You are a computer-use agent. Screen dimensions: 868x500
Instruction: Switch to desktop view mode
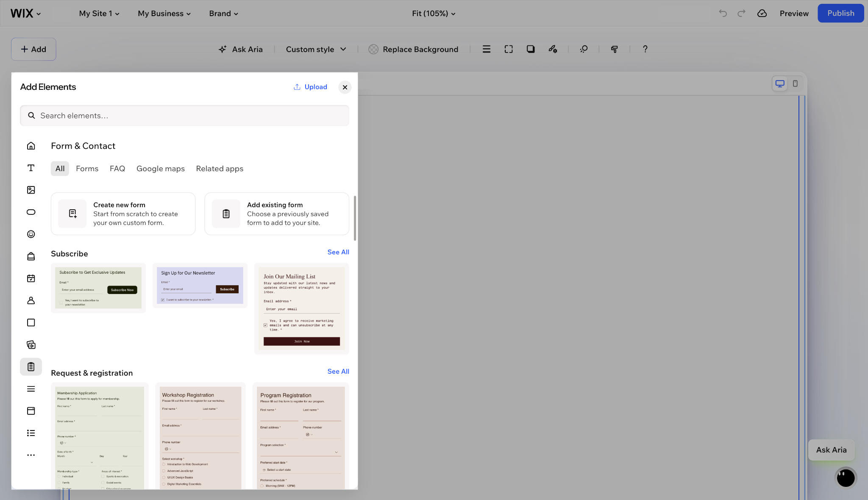pos(780,83)
